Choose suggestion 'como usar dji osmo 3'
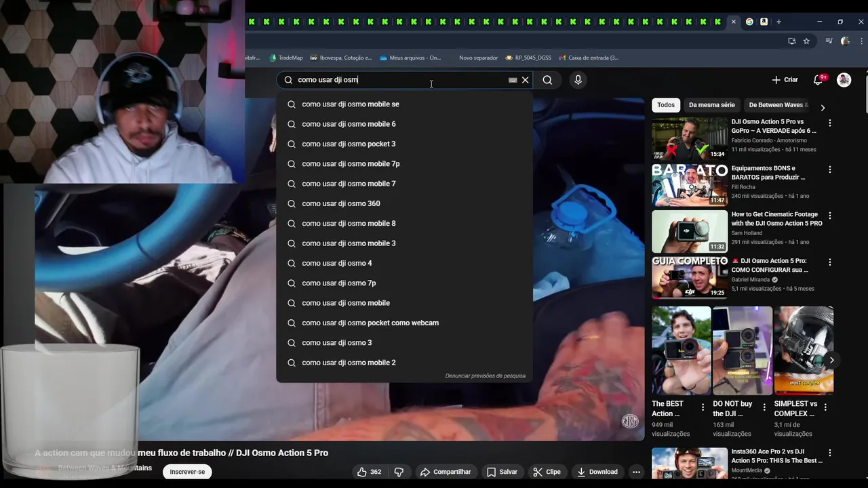The width and height of the screenshot is (868, 488). 404,343
